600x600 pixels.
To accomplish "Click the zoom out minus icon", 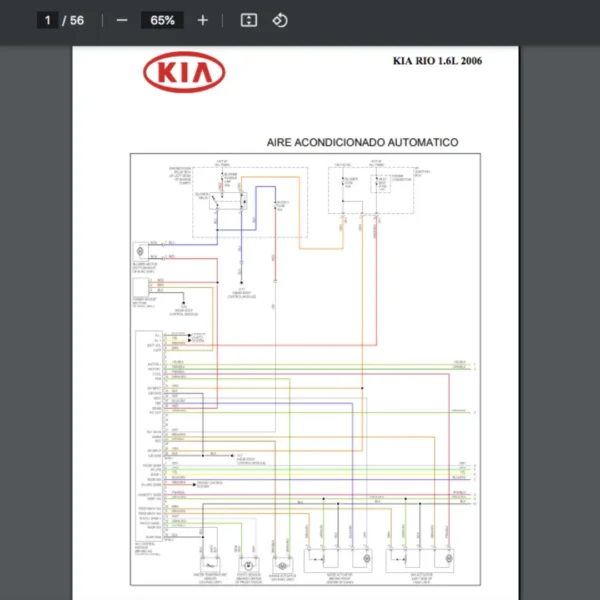I will [x=122, y=20].
